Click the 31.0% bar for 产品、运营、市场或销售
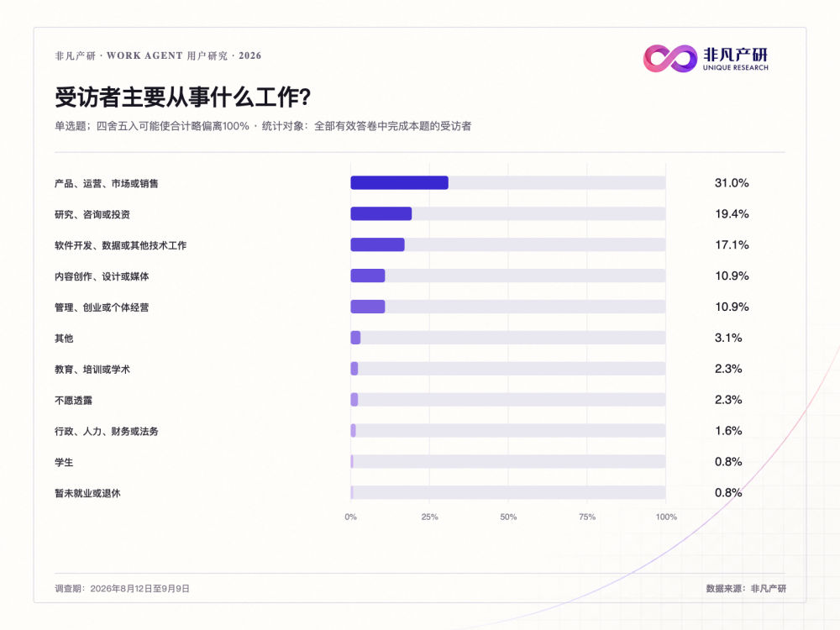 point(400,182)
